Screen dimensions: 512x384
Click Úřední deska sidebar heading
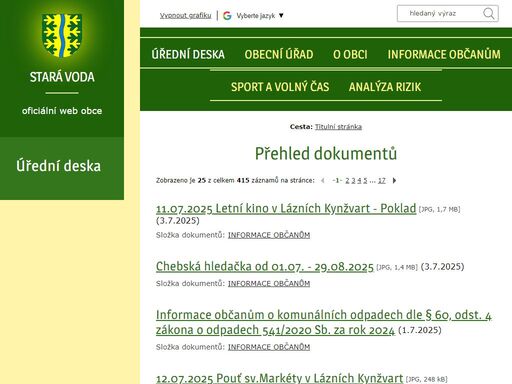58,166
